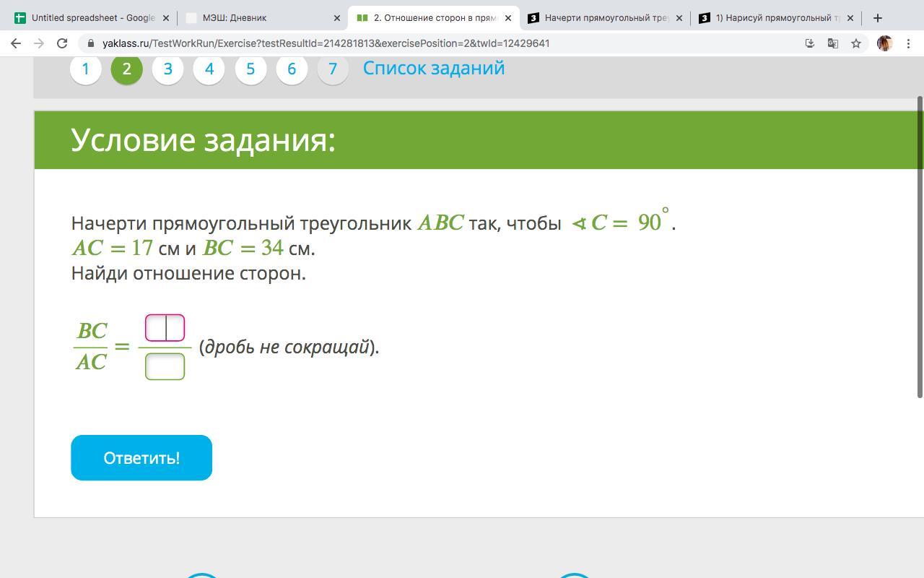The width and height of the screenshot is (924, 578).
Task: Open the Google Translate page icon
Action: [832, 43]
